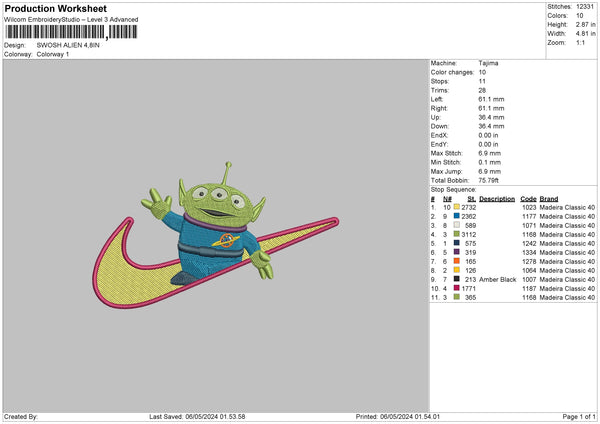Click the Machine value "Tajima"
Screen dimensions: 600x424
[x=488, y=63]
